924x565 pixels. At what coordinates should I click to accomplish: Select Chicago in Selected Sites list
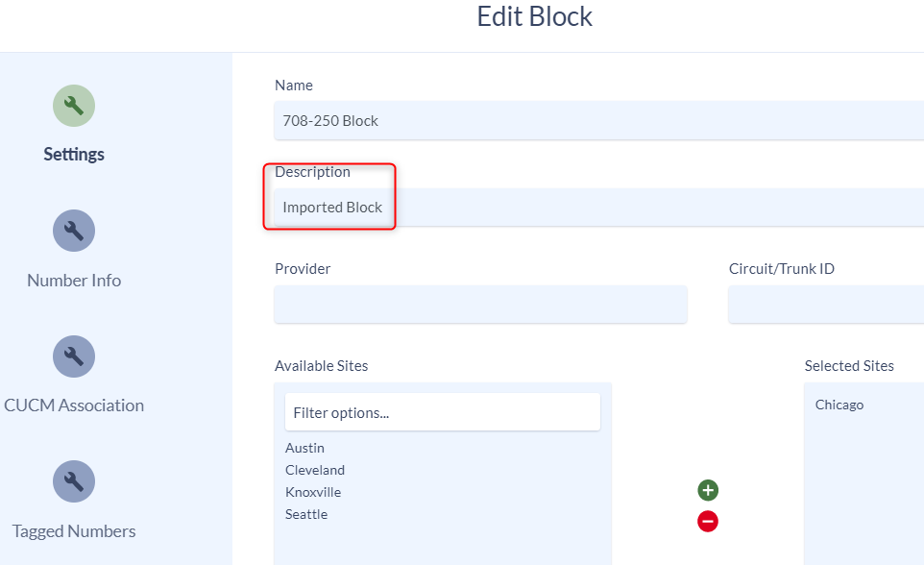tap(839, 405)
